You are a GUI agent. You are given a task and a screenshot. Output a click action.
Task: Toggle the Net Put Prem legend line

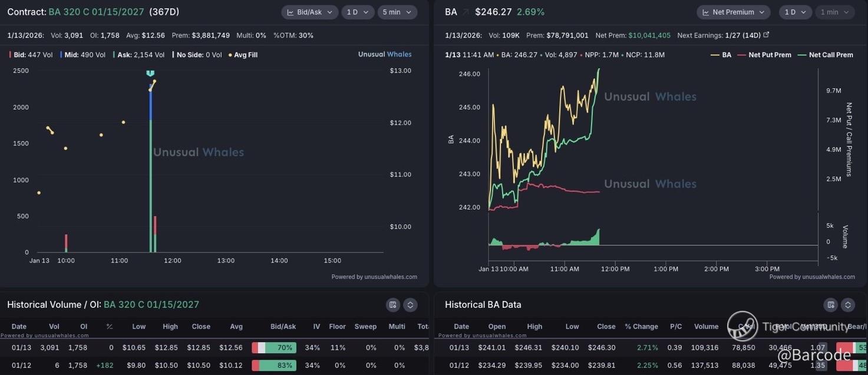coord(764,55)
